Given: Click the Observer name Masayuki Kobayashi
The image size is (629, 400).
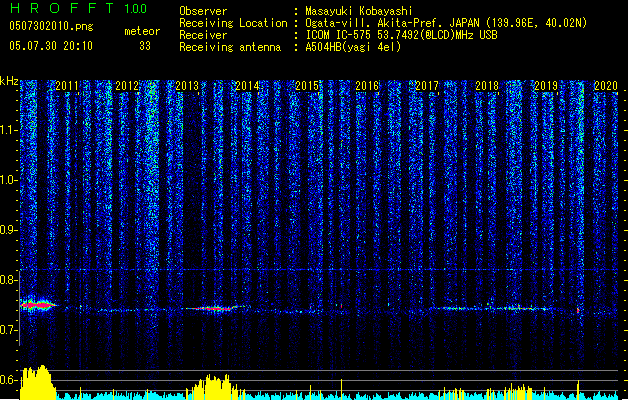Looking at the screenshot, I should (359, 11).
